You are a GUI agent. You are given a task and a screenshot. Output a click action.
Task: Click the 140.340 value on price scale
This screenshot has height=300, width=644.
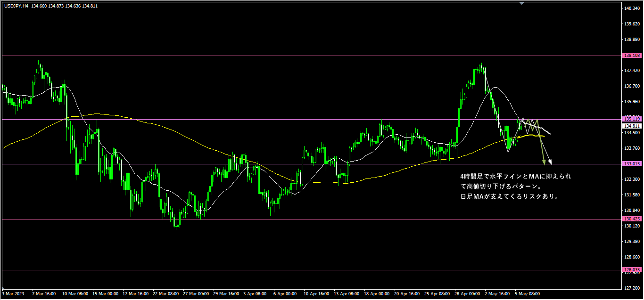click(x=631, y=8)
